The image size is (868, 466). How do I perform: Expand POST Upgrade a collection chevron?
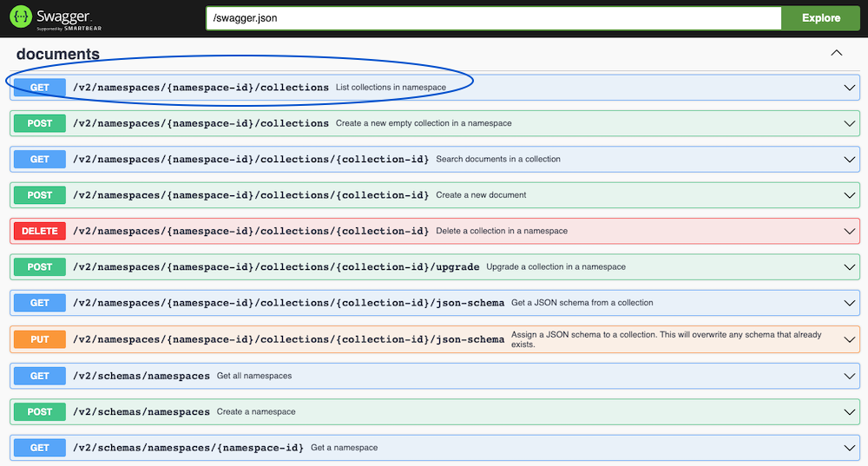point(849,267)
